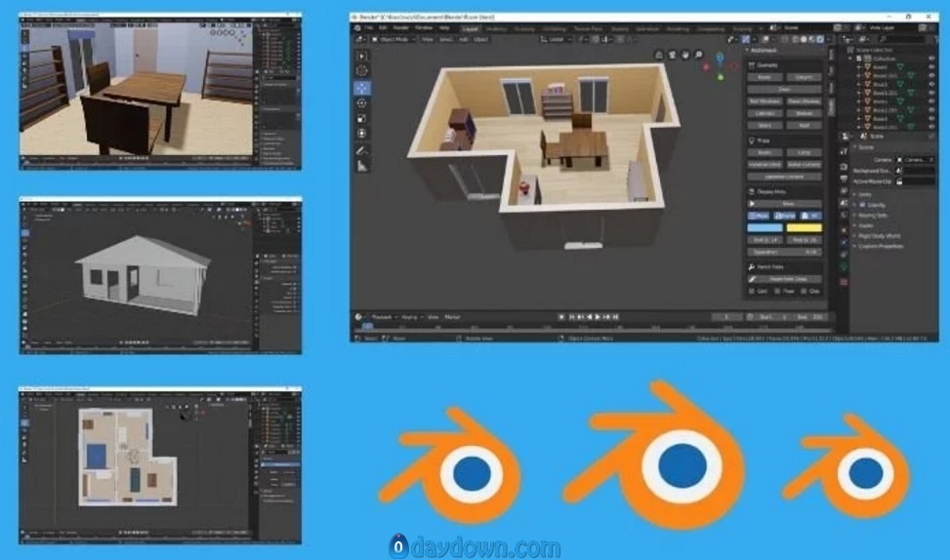Viewport: 950px width, 560px height.
Task: Click the viewport zoom magnifier icon
Action: click(698, 55)
